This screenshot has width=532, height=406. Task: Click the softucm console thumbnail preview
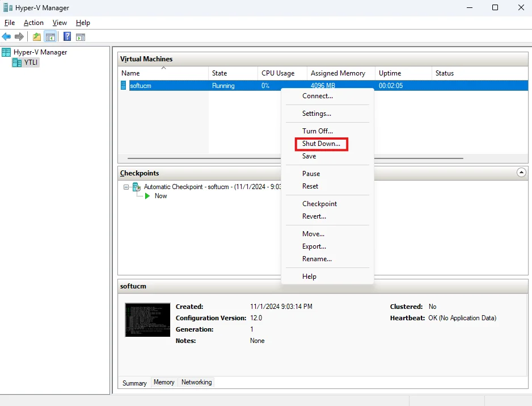pyautogui.click(x=147, y=320)
